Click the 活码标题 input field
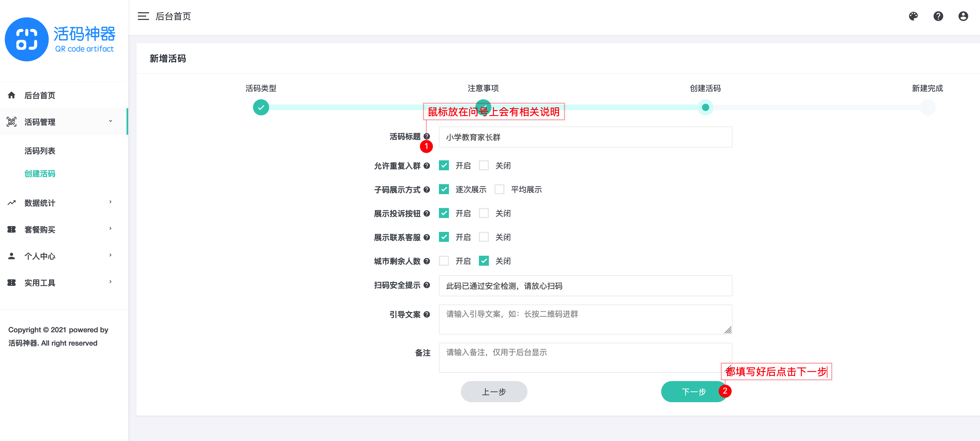Screen dimensions: 980x441 [x=585, y=137]
